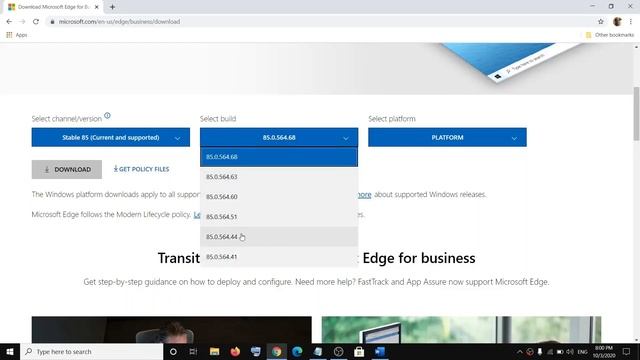Open the Apps bookmarks shortcut

click(17, 35)
